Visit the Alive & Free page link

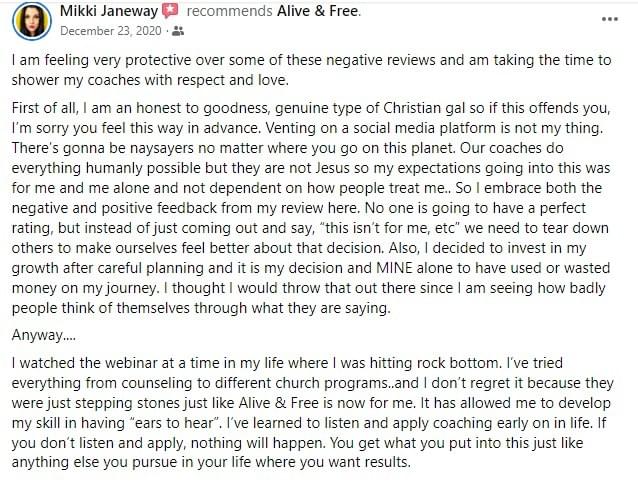318,11
